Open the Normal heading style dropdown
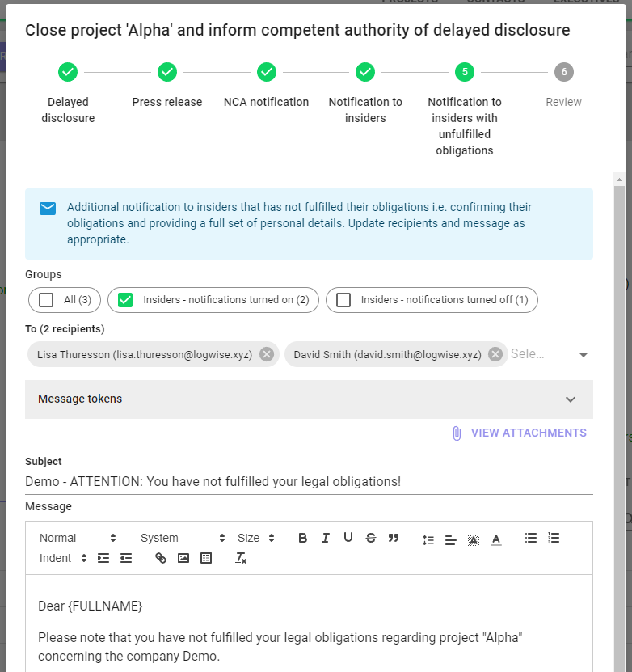The image size is (632, 672). pos(78,538)
